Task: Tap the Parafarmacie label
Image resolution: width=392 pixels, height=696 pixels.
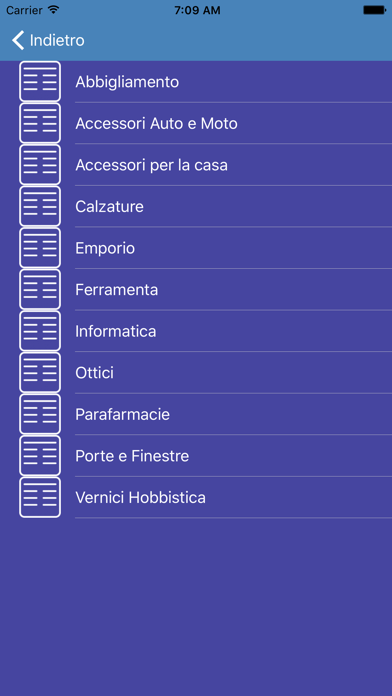Action: 123,415
